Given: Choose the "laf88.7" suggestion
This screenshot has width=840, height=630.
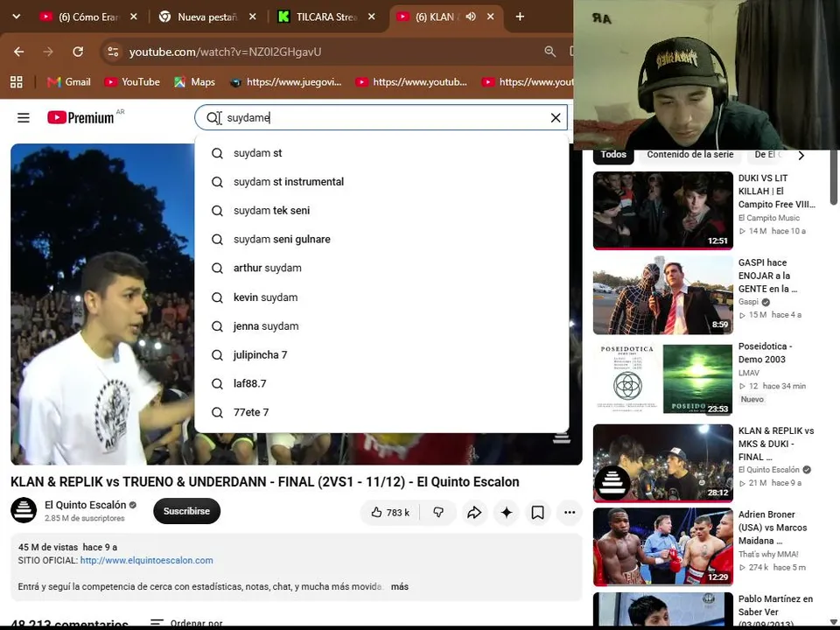Looking at the screenshot, I should [x=381, y=383].
